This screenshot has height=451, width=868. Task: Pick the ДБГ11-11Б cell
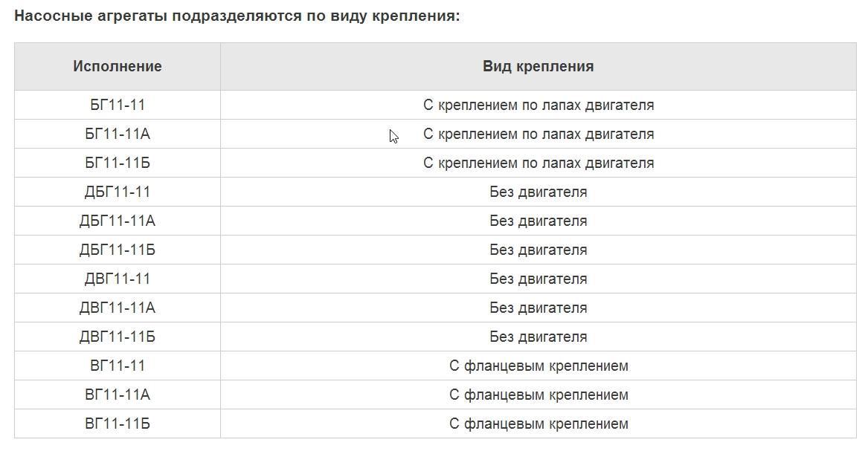[118, 250]
